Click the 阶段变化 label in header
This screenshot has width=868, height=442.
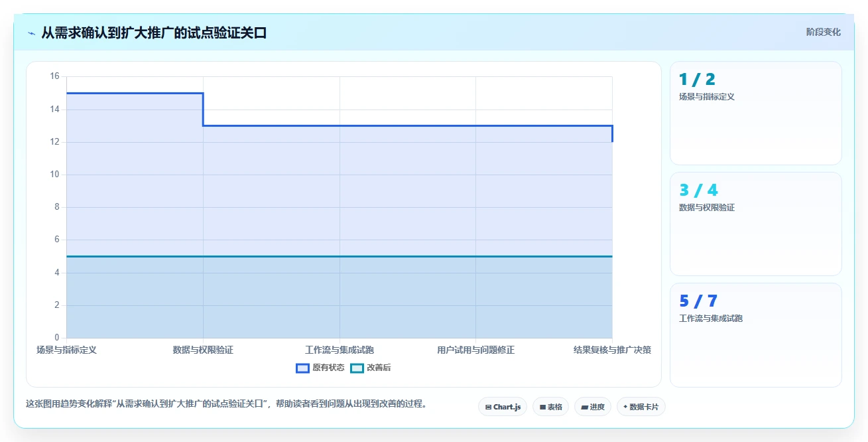(x=824, y=32)
